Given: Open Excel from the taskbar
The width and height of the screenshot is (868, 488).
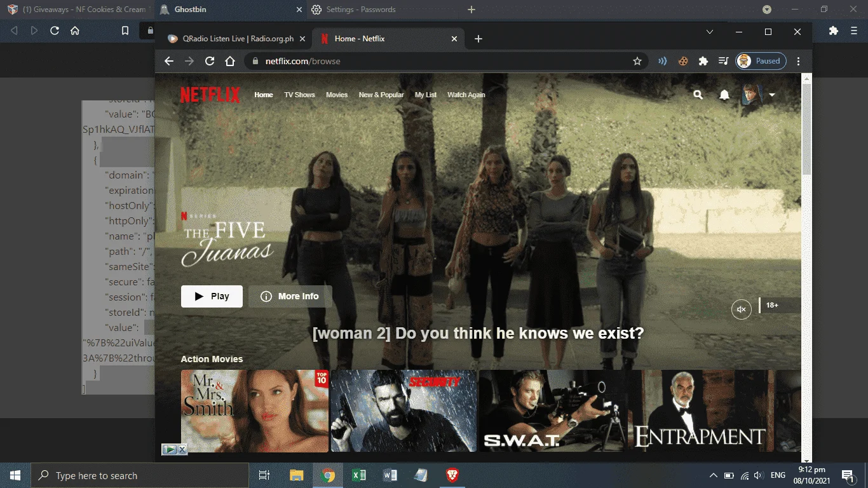Looking at the screenshot, I should click(x=359, y=475).
